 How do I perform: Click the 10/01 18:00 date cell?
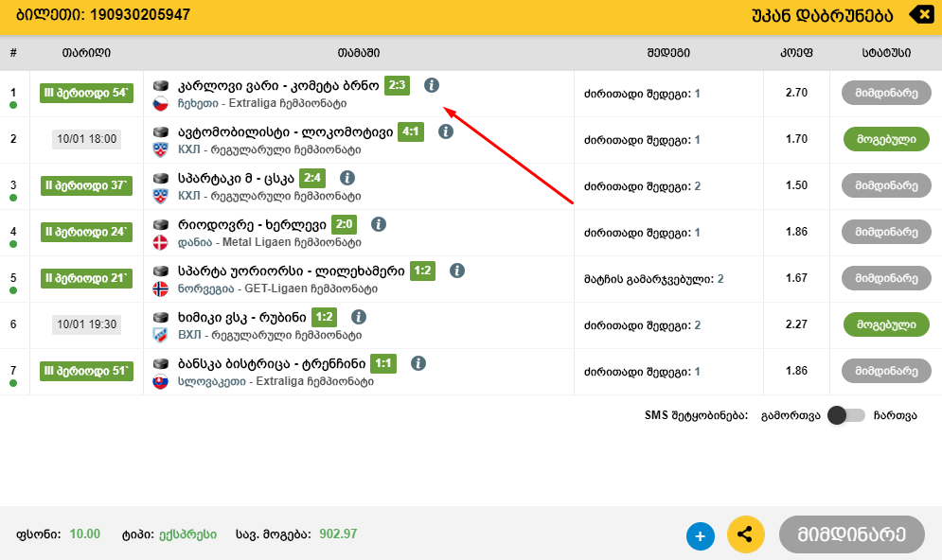(86, 139)
